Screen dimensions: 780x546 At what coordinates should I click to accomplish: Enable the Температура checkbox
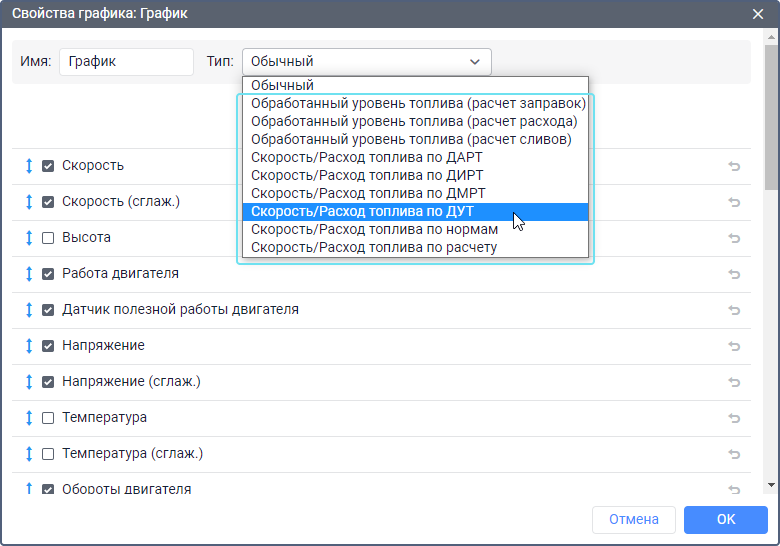pos(48,418)
